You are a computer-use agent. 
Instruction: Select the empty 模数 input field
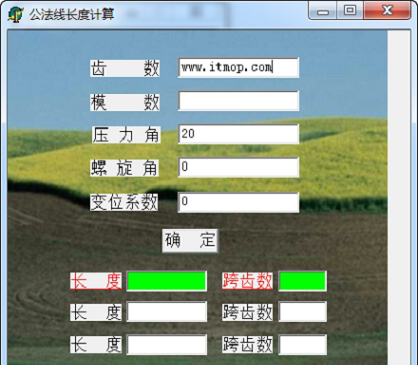[239, 101]
